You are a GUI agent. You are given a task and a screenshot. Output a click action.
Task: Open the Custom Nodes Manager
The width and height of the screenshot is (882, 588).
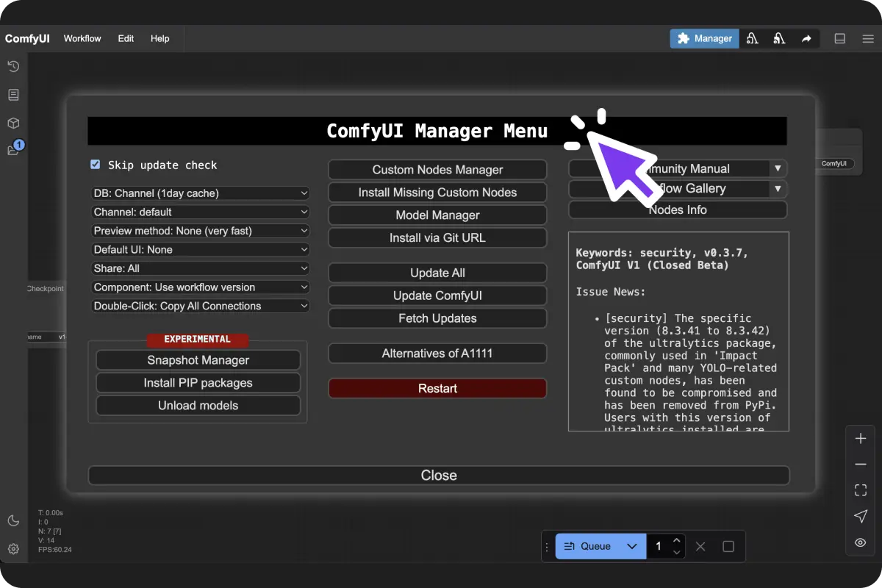click(437, 169)
